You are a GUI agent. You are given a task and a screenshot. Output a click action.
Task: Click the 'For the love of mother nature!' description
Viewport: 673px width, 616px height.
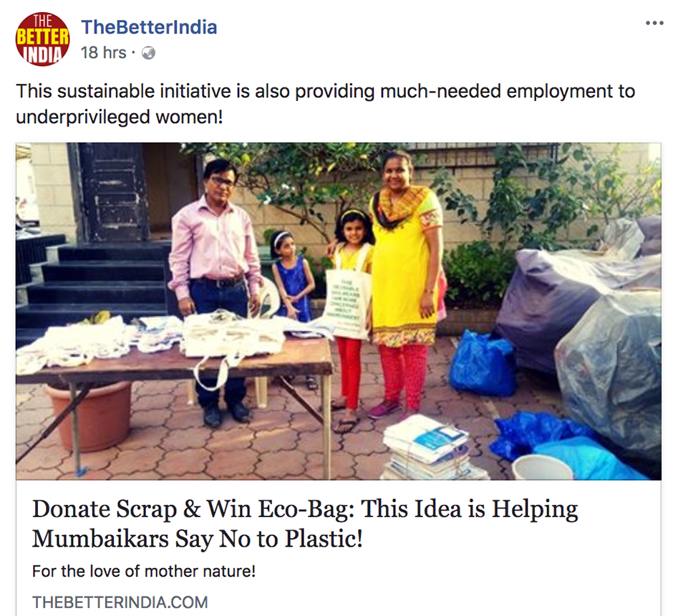(144, 572)
